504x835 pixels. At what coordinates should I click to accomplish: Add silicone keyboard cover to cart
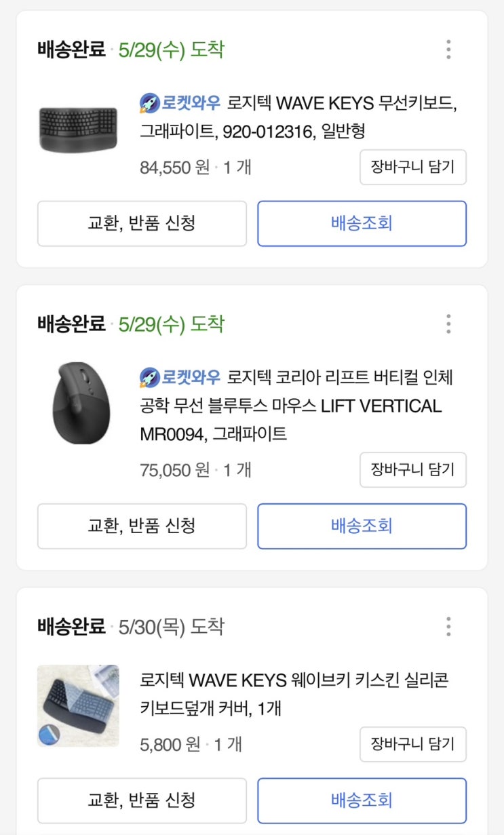coord(412,744)
